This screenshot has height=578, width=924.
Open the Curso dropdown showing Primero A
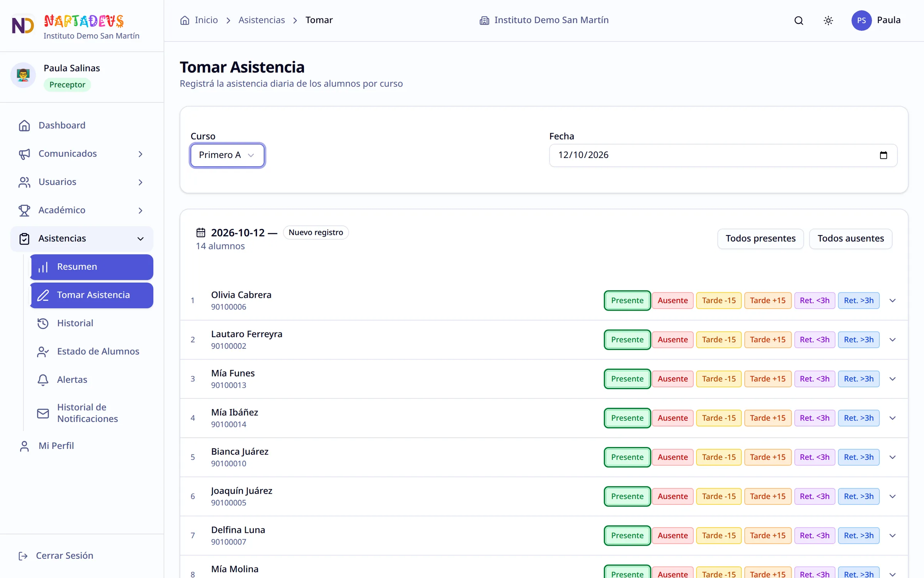[227, 155]
